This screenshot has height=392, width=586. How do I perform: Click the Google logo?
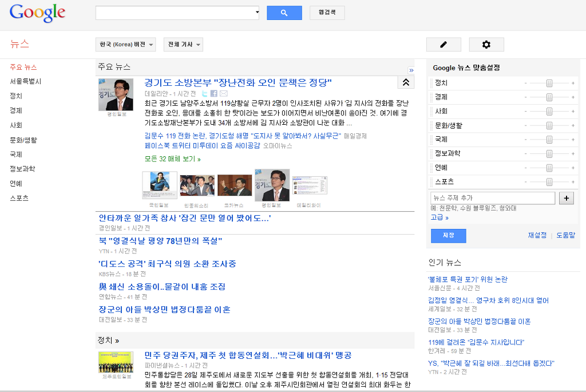coord(37,13)
